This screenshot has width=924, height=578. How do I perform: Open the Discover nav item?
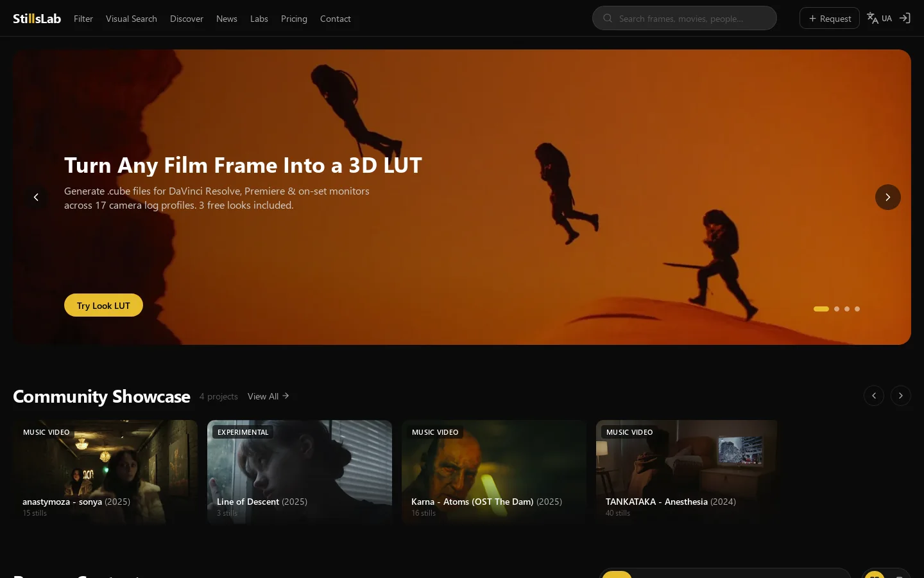coord(187,19)
